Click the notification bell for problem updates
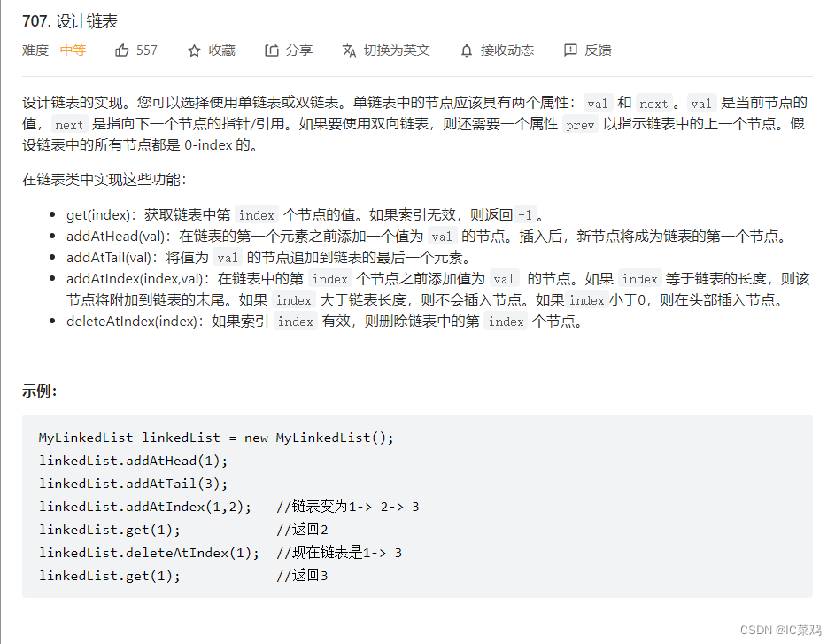Viewport: 835px width, 644px height. 466,50
